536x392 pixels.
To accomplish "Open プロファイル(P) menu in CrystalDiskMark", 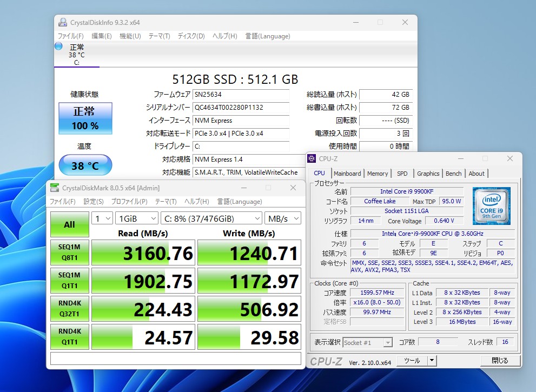I will pos(129,201).
